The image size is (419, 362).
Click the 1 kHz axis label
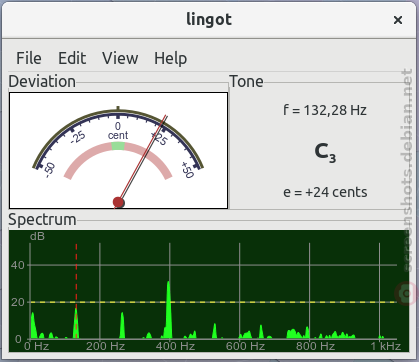tap(386, 346)
